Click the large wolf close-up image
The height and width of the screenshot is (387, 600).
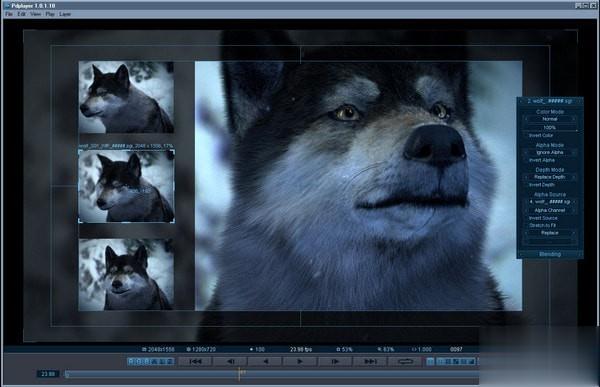pyautogui.click(x=359, y=186)
